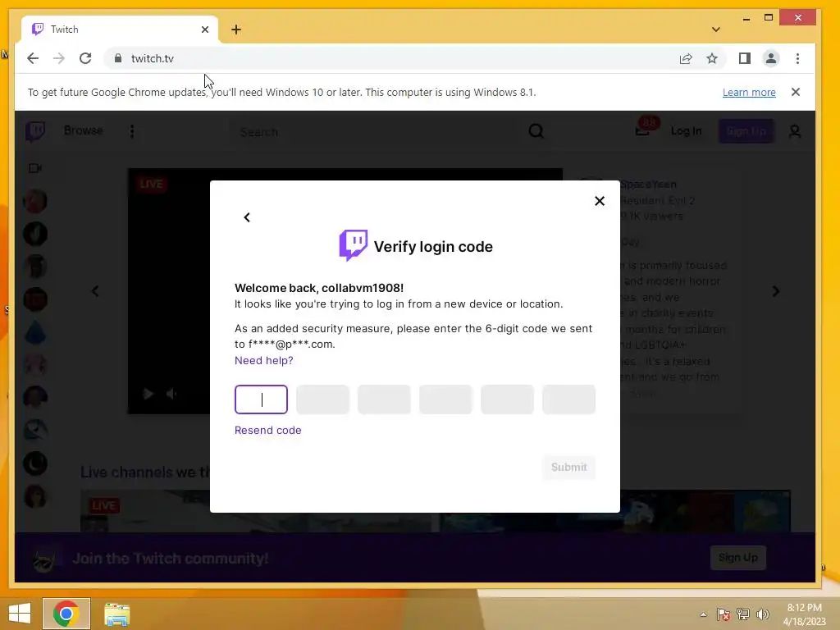
Task: Show the next featured carousel stream
Action: (x=775, y=291)
